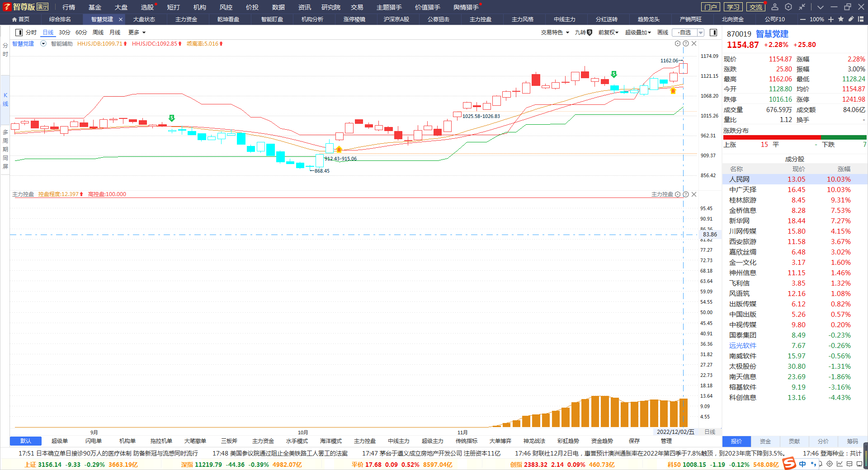The width and height of the screenshot is (868, 470).
Task: Select the 分时 period
Action: point(31,33)
